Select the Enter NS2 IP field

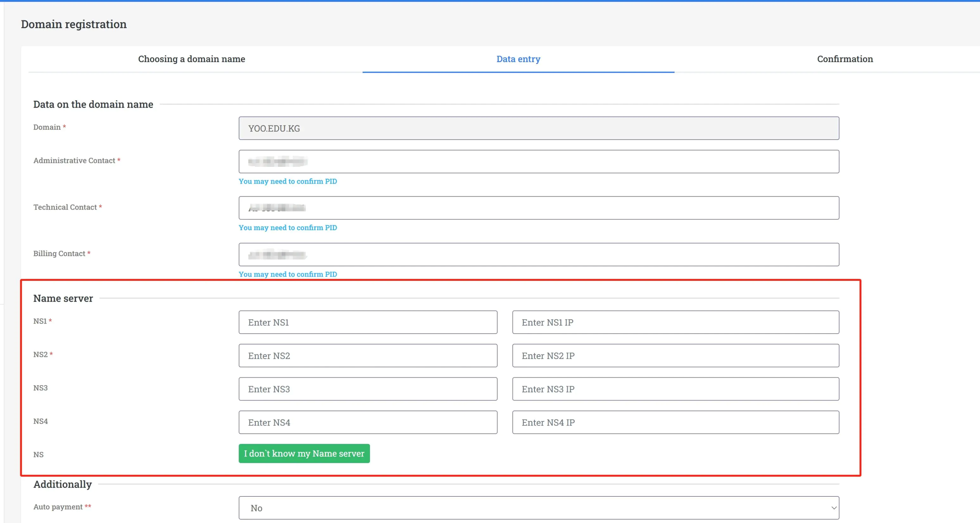coord(675,356)
